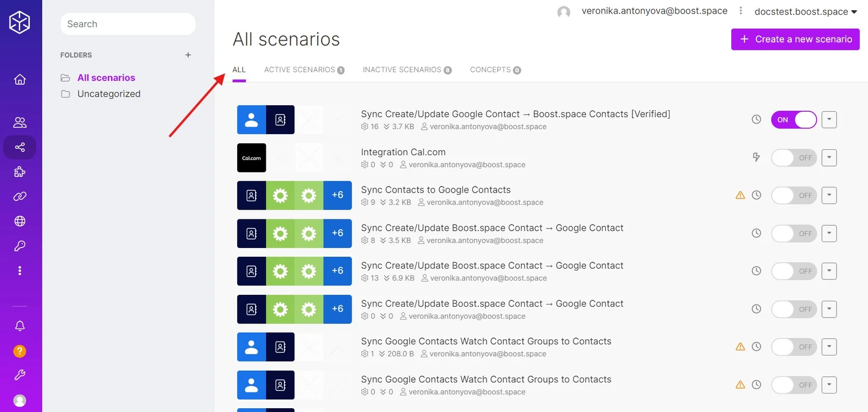The width and height of the screenshot is (868, 412).
Task: Open the [Verified] Google Contact scenario title
Action: coord(515,114)
